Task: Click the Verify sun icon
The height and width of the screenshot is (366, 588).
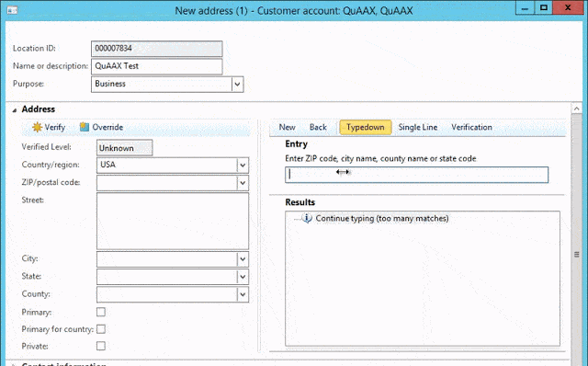Action: [x=37, y=127]
